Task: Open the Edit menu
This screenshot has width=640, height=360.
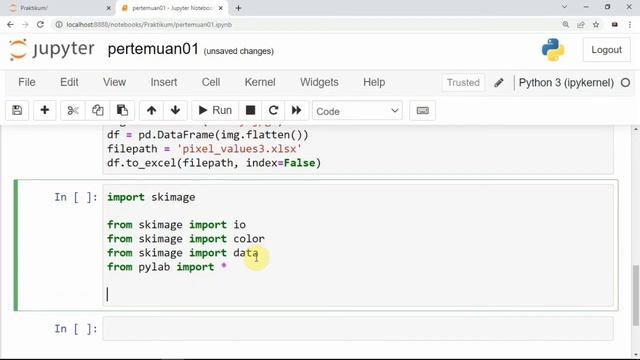Action: coord(69,82)
